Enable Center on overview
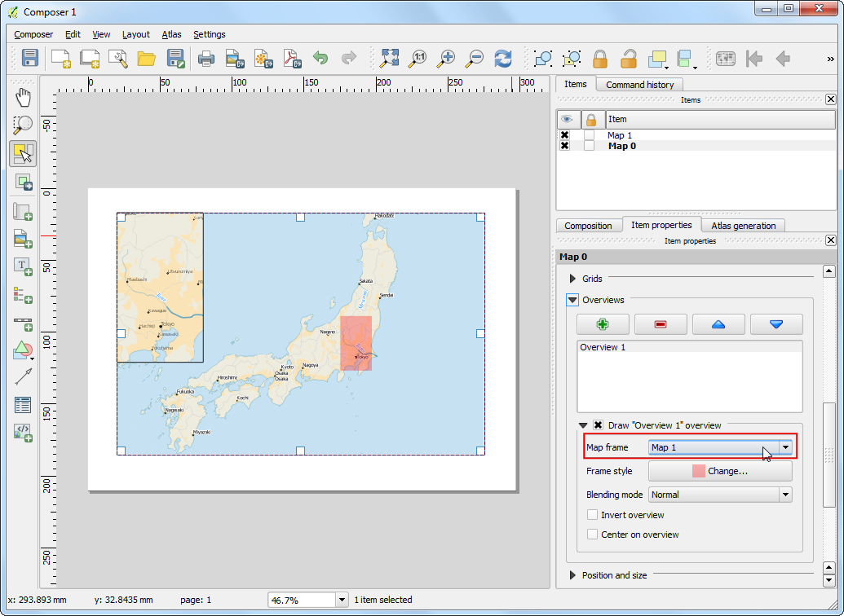 tap(592, 535)
